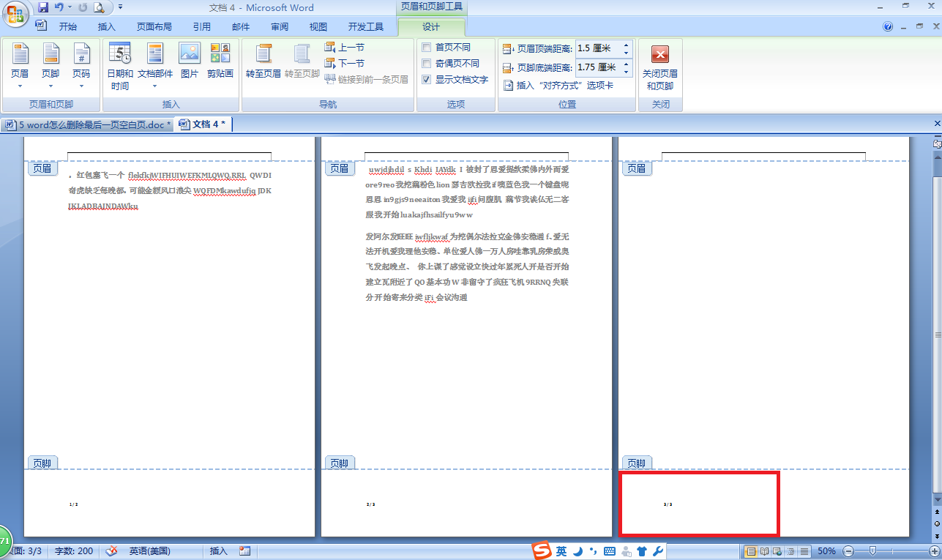This screenshot has height=560, width=942.
Task: Click the Save icon in quick access toolbar
Action: coord(43,7)
